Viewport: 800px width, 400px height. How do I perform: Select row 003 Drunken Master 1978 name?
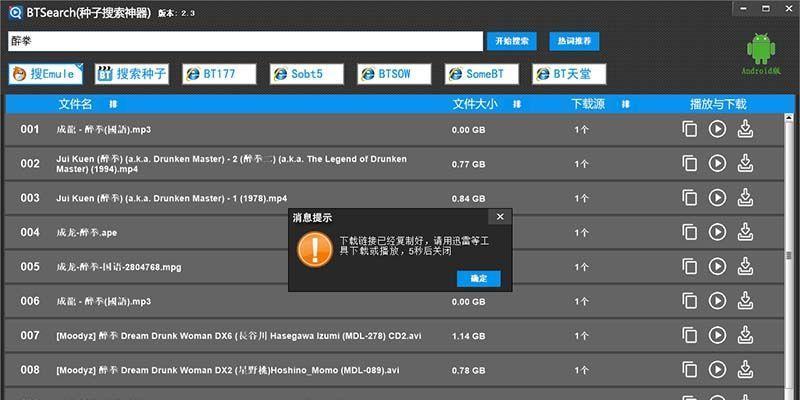click(x=171, y=198)
